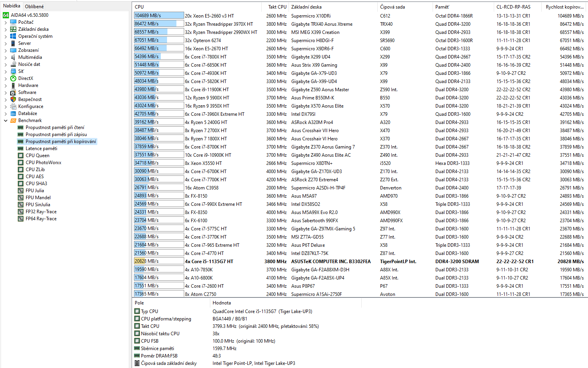Click the Databáze database icon
The height and width of the screenshot is (368, 588).
[x=13, y=113]
